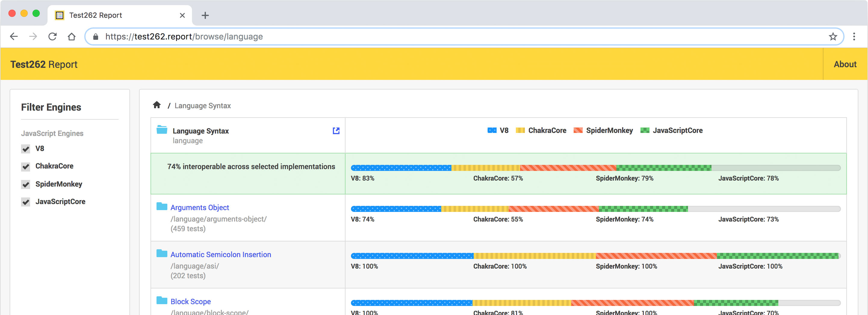Open the browser home page icon
This screenshot has height=315, width=868.
point(71,36)
